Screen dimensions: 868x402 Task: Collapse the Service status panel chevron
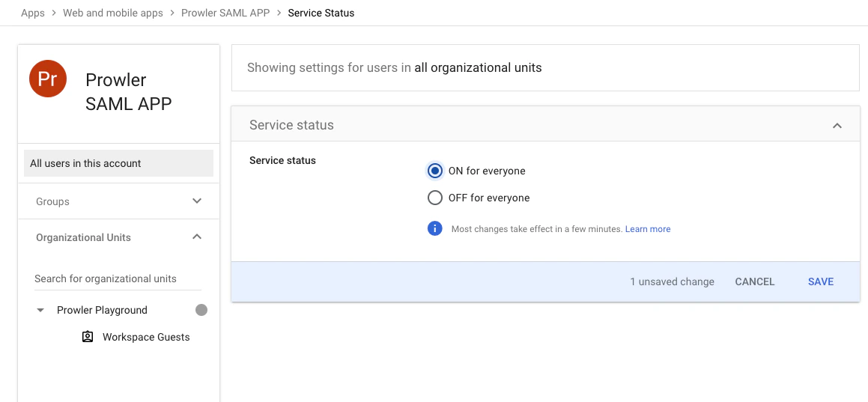pyautogui.click(x=837, y=126)
